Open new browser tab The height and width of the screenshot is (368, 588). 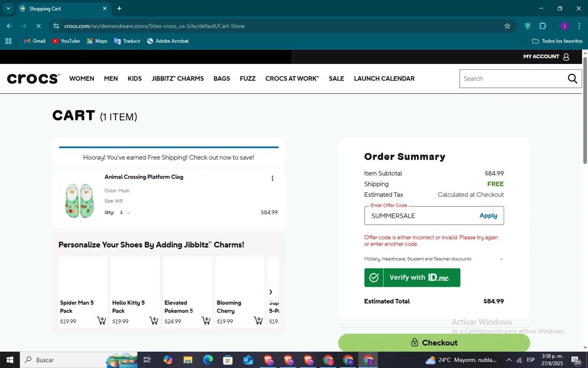(120, 8)
